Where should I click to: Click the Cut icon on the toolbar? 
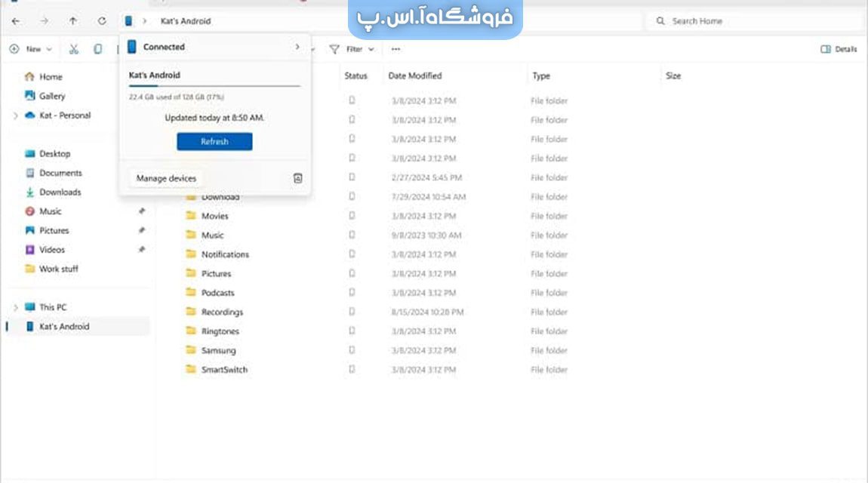[x=73, y=48]
